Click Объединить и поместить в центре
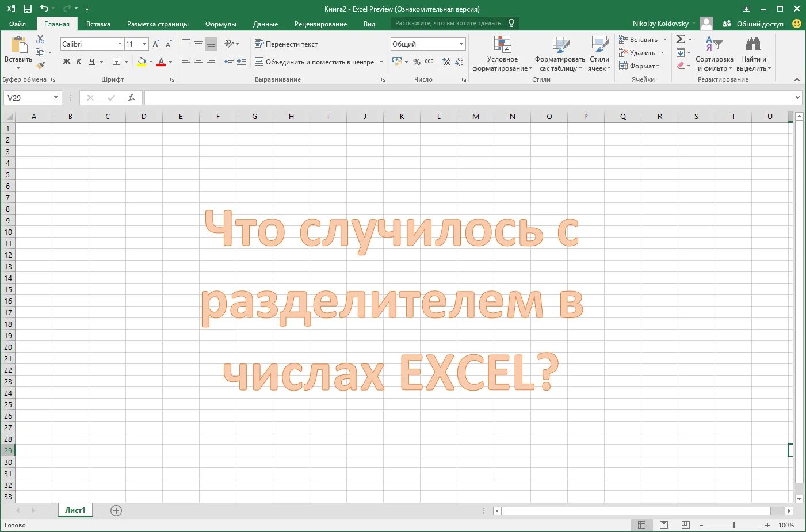Image resolution: width=806 pixels, height=532 pixels. coord(315,62)
